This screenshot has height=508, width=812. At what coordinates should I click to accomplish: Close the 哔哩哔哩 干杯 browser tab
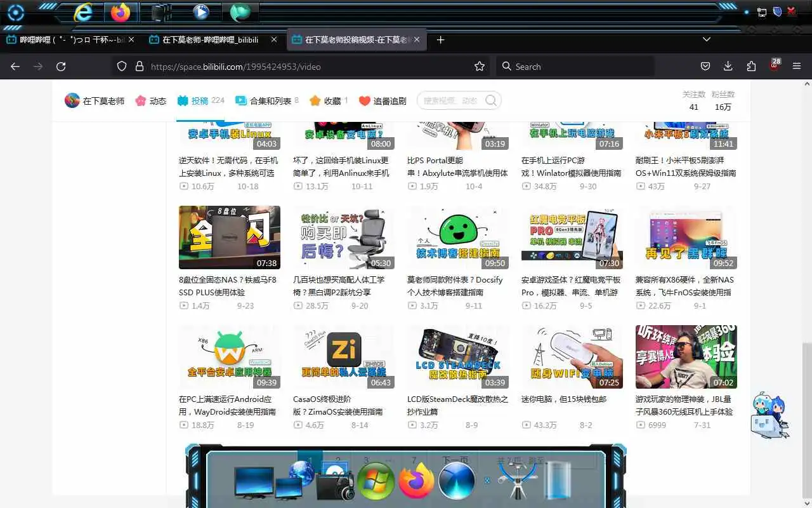(131, 39)
